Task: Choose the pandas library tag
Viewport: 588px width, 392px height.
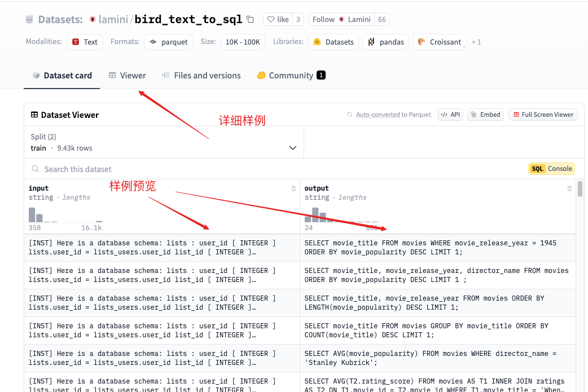Action: pos(387,42)
